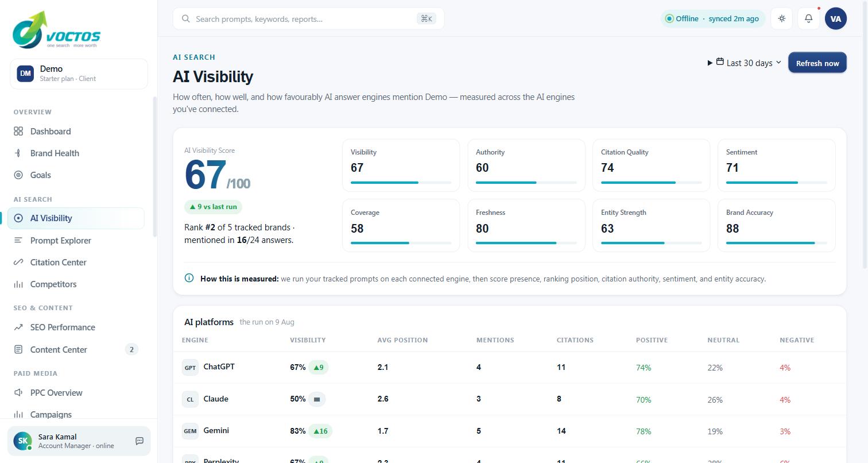This screenshot has width=868, height=463.
Task: Click ChatGPT's 11 citations value
Action: [x=561, y=367]
